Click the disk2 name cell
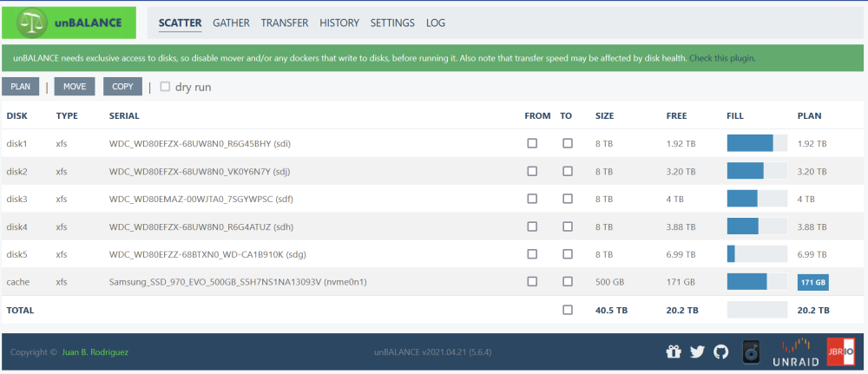868x374 pixels. pos(17,172)
